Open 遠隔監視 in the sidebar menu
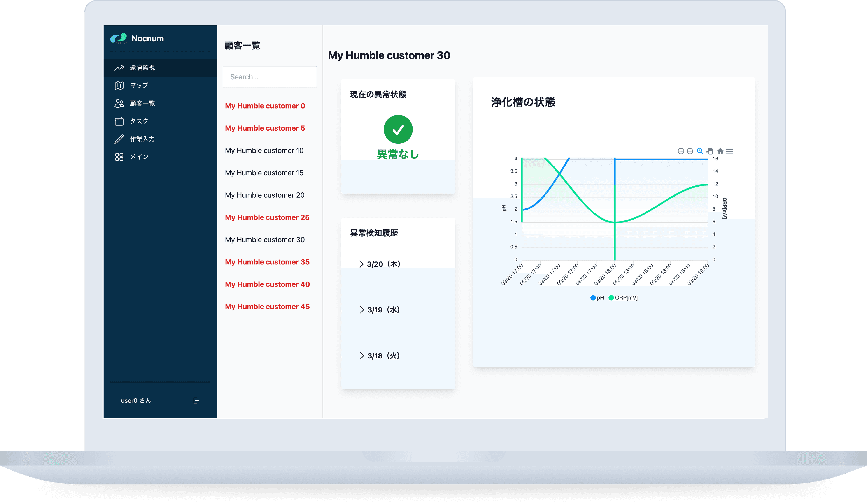 (x=160, y=68)
